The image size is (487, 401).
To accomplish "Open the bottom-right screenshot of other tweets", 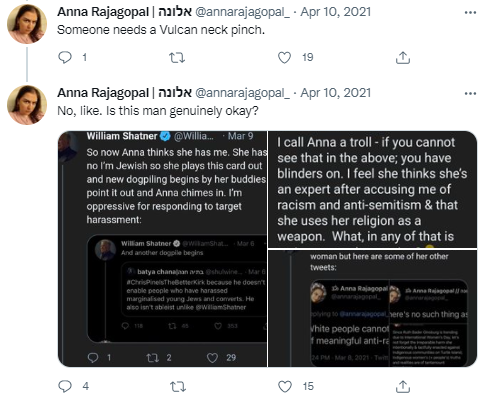I will click(x=373, y=308).
